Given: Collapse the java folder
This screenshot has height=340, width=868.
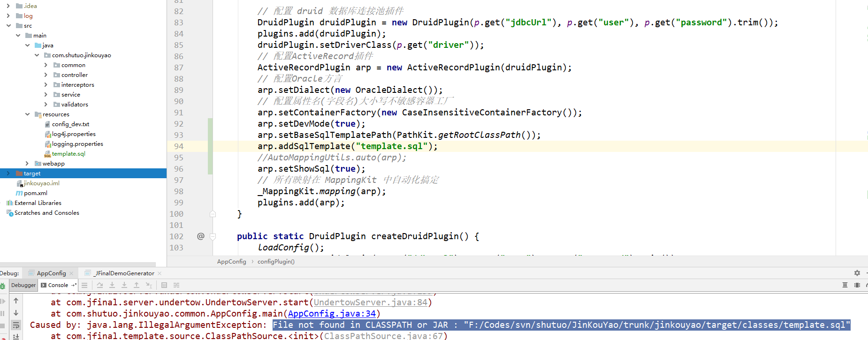Looking at the screenshot, I should click(27, 45).
